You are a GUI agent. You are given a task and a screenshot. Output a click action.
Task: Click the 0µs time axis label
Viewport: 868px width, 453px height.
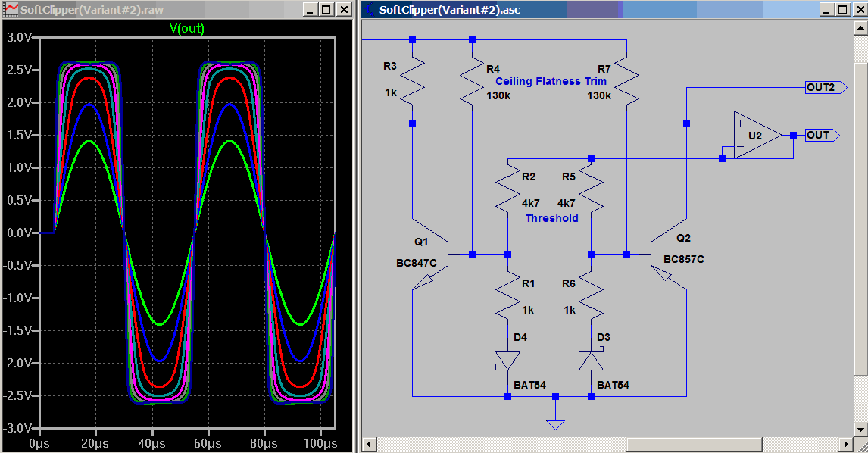[x=39, y=444]
